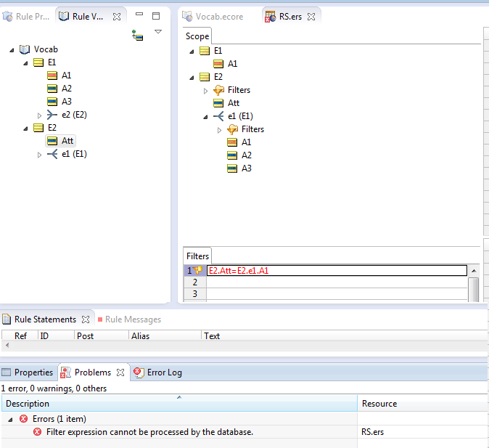This screenshot has height=448, width=489.
Task: Select the Scope tab
Action: pos(197,36)
